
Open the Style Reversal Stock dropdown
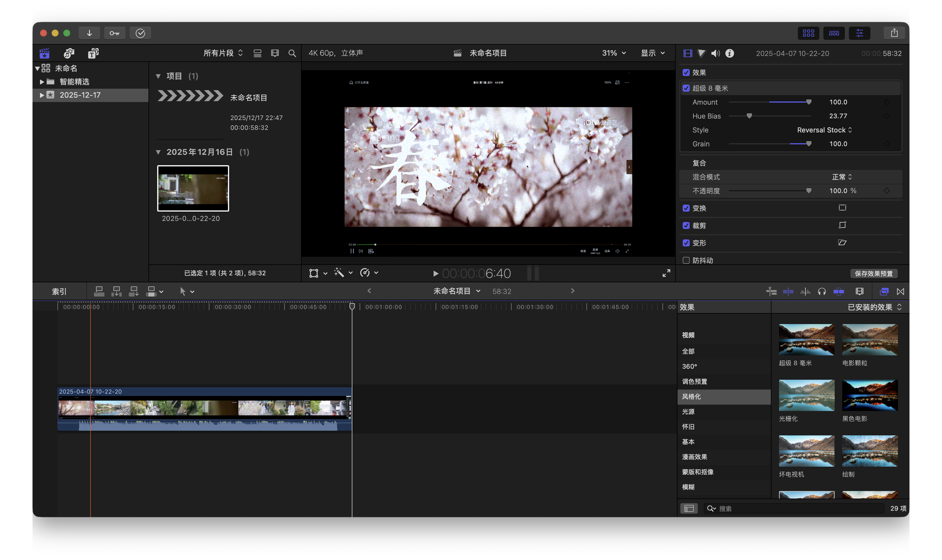tap(824, 130)
